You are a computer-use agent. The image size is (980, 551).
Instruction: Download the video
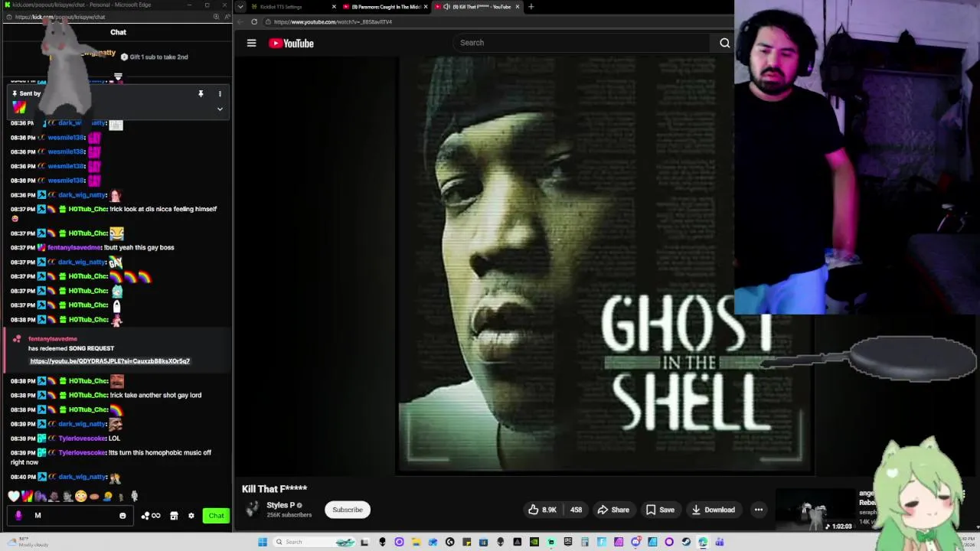pyautogui.click(x=713, y=510)
